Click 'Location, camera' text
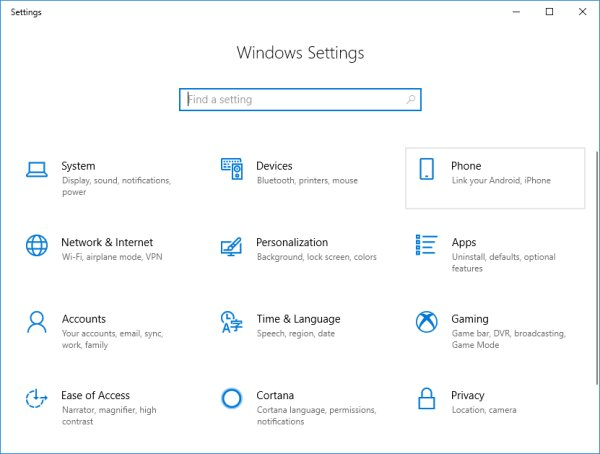Viewport: 600px width, 454px height. (x=484, y=410)
